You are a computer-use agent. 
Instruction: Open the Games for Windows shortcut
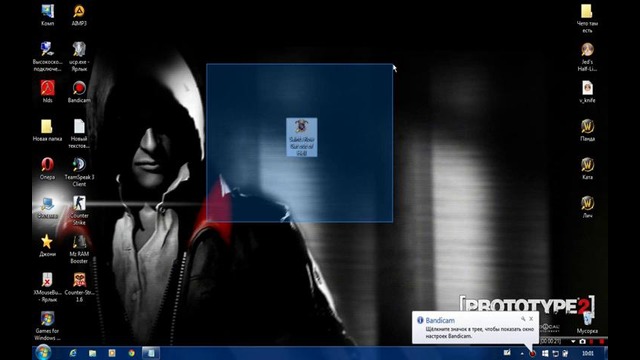[47, 326]
